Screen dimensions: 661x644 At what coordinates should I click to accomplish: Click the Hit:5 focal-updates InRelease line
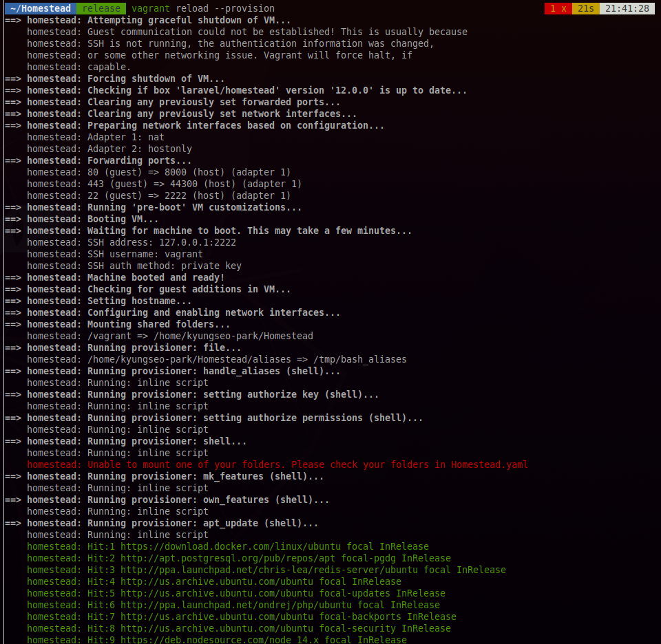[236, 594]
